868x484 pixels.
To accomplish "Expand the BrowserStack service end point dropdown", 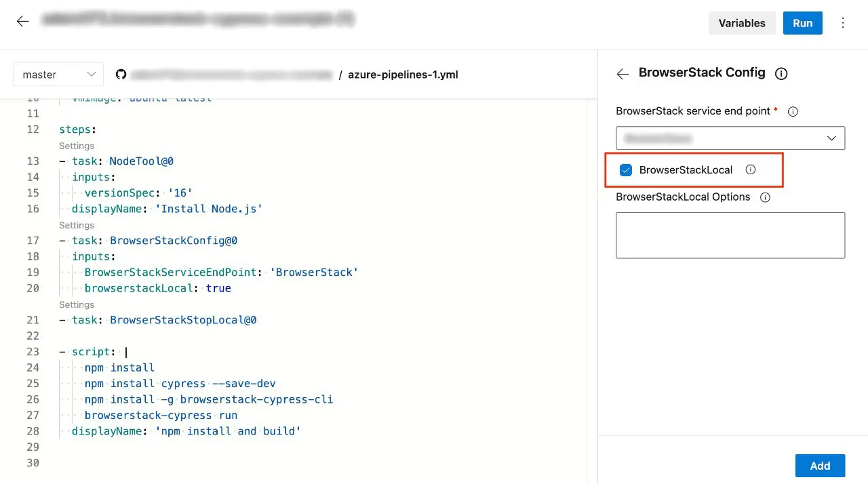I will (x=730, y=138).
